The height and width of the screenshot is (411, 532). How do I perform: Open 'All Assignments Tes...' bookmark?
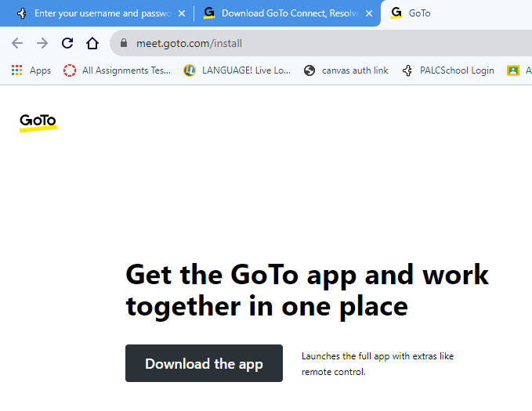[x=117, y=70]
